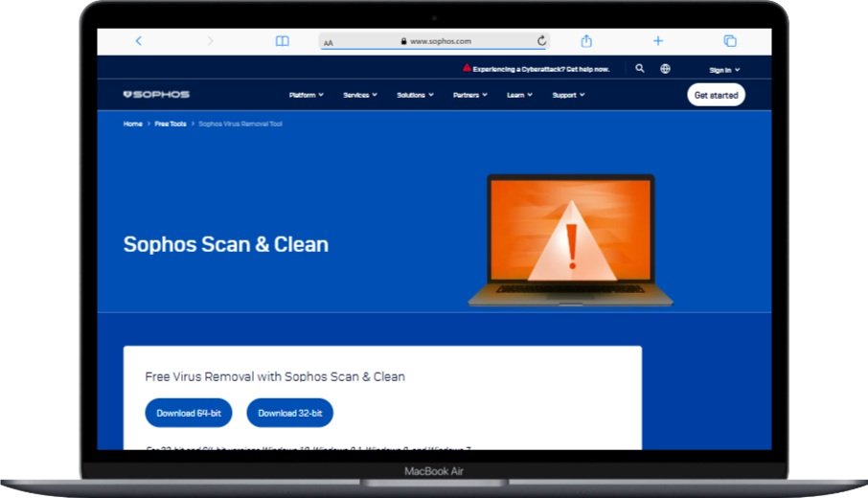Image resolution: width=868 pixels, height=498 pixels.
Task: Open the share sheet icon
Action: pos(586,40)
